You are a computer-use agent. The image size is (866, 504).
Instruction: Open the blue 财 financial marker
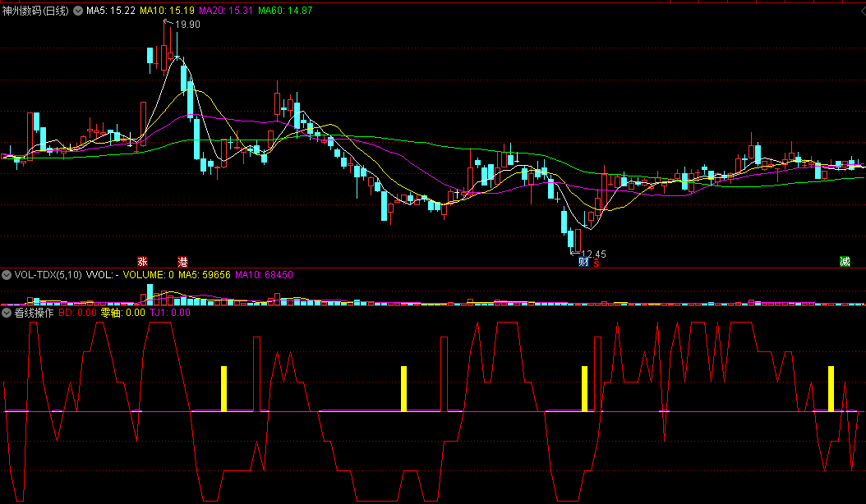[x=584, y=262]
